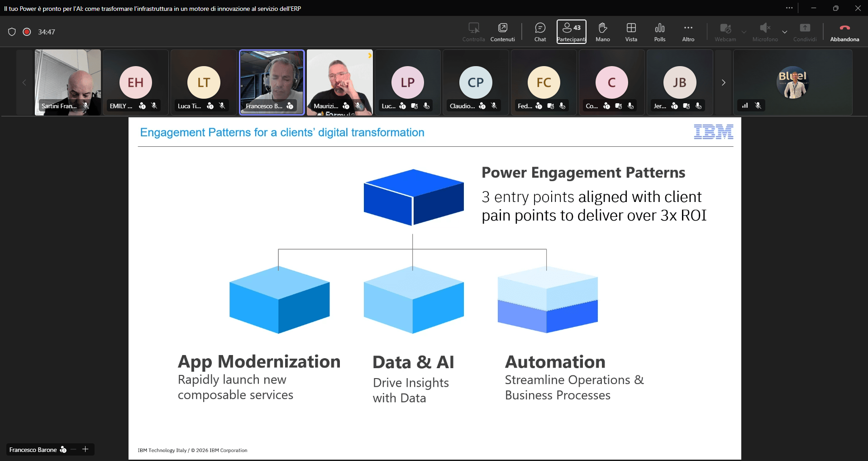Click muted mic icon on Fed... tile
868x461 pixels.
click(x=563, y=106)
